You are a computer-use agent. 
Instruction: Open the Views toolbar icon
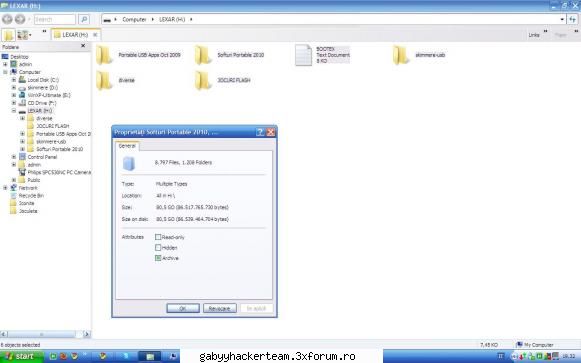[x=24, y=35]
